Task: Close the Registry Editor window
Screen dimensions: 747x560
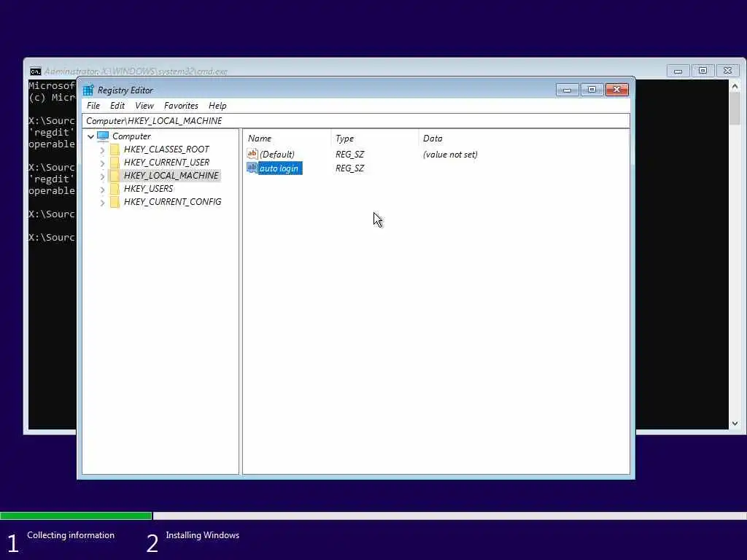Action: pyautogui.click(x=617, y=90)
